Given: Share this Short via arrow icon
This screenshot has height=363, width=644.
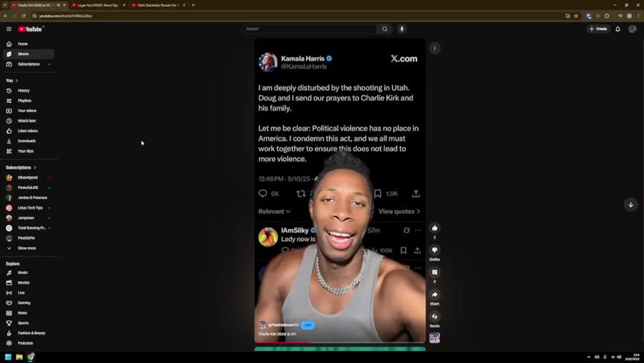Looking at the screenshot, I should pos(434,294).
